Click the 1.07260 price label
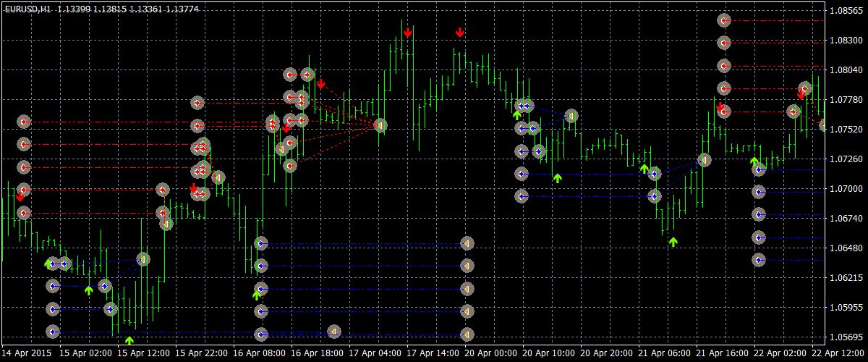This screenshot has width=868, height=362. 846,159
